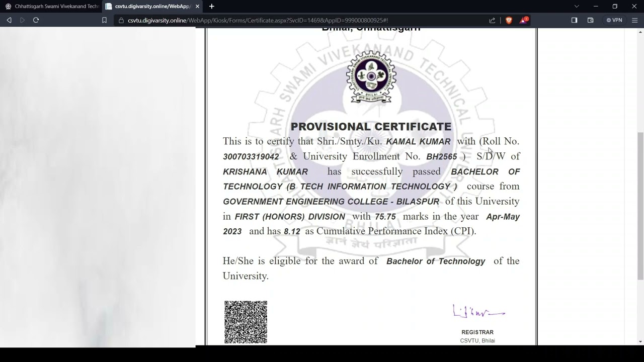Image resolution: width=644 pixels, height=362 pixels.
Task: Open the browser main menu
Action: coord(634,20)
